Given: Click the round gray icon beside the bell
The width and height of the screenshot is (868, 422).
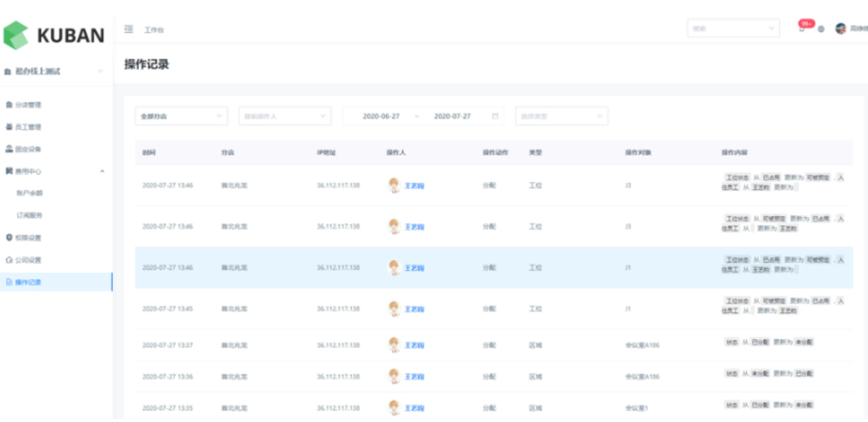Looking at the screenshot, I should (x=821, y=29).
